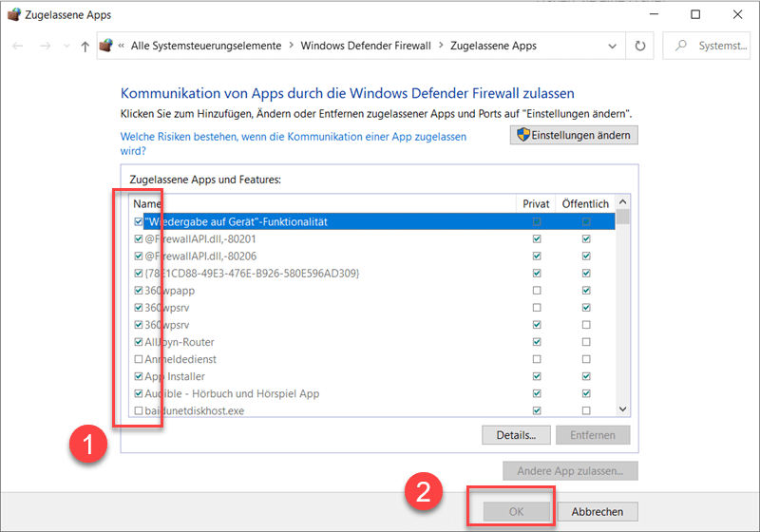Click the list scrollbar up arrow
The width and height of the screenshot is (760, 532).
[623, 201]
